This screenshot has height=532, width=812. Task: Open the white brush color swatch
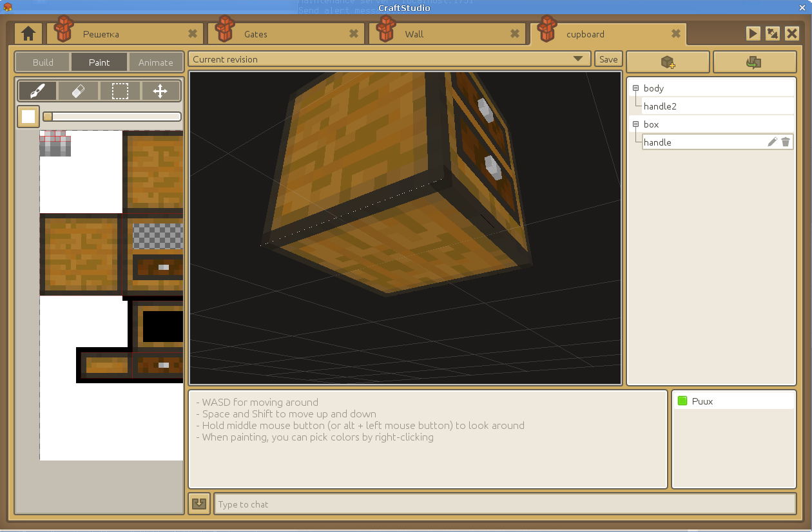[28, 117]
